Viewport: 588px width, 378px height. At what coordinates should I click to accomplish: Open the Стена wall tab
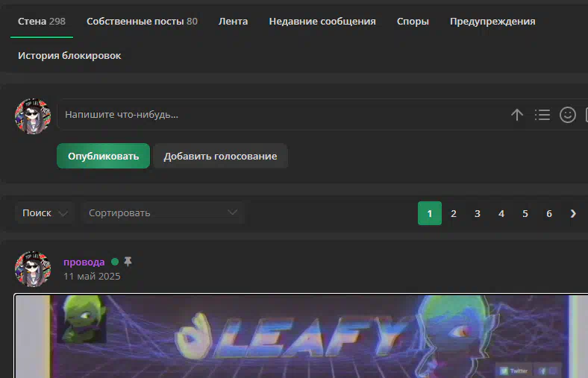click(x=42, y=22)
